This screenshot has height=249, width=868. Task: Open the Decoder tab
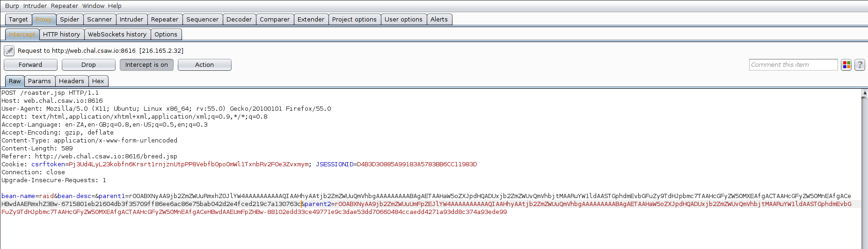(x=239, y=19)
